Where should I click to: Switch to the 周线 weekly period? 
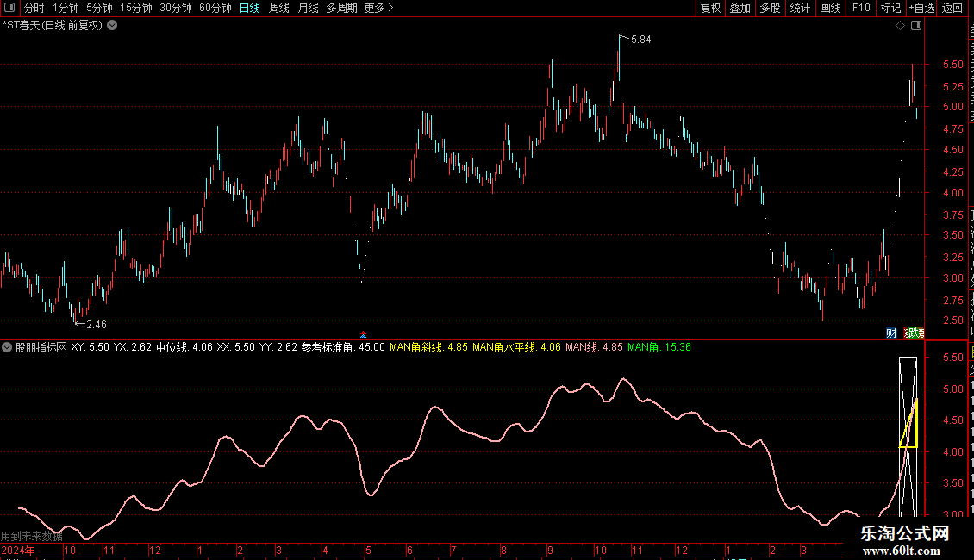point(279,8)
